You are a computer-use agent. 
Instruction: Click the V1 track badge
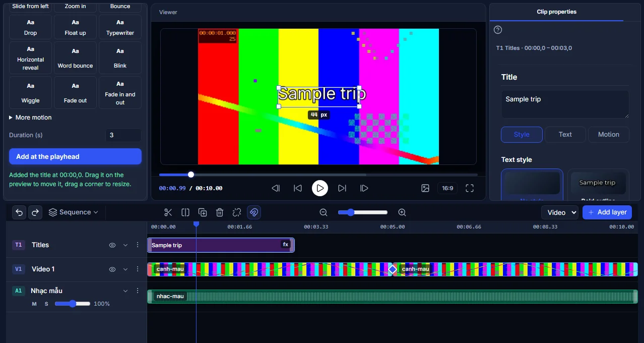pos(19,269)
